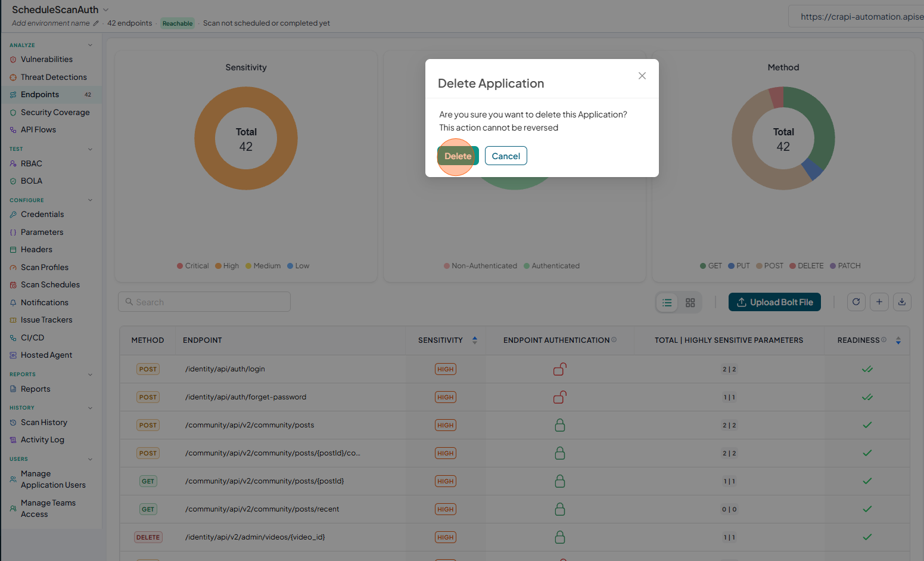Edit environment name using pencil icon
The width and height of the screenshot is (924, 561).
pos(96,23)
